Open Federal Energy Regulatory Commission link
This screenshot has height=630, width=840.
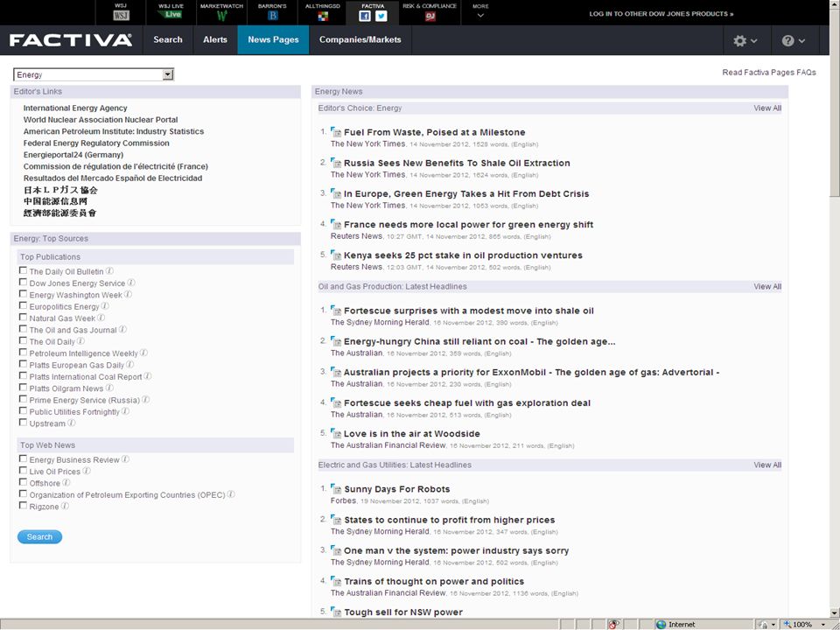pos(96,143)
